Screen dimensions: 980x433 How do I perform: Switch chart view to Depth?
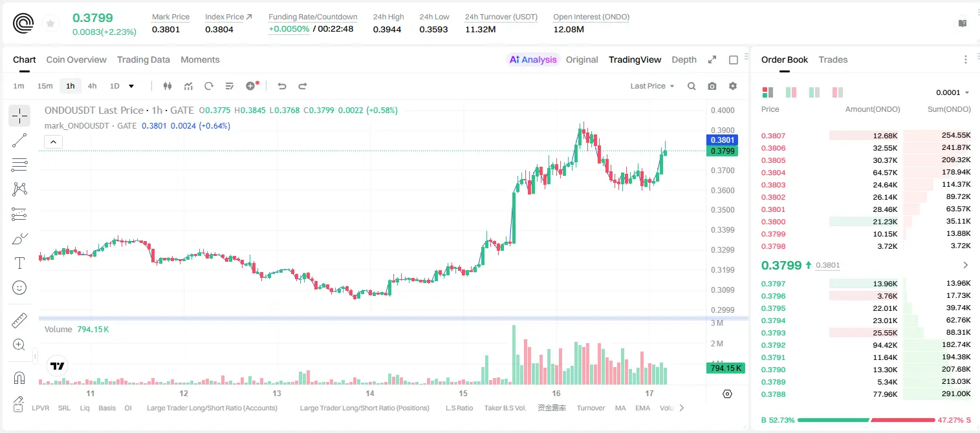[x=684, y=59]
